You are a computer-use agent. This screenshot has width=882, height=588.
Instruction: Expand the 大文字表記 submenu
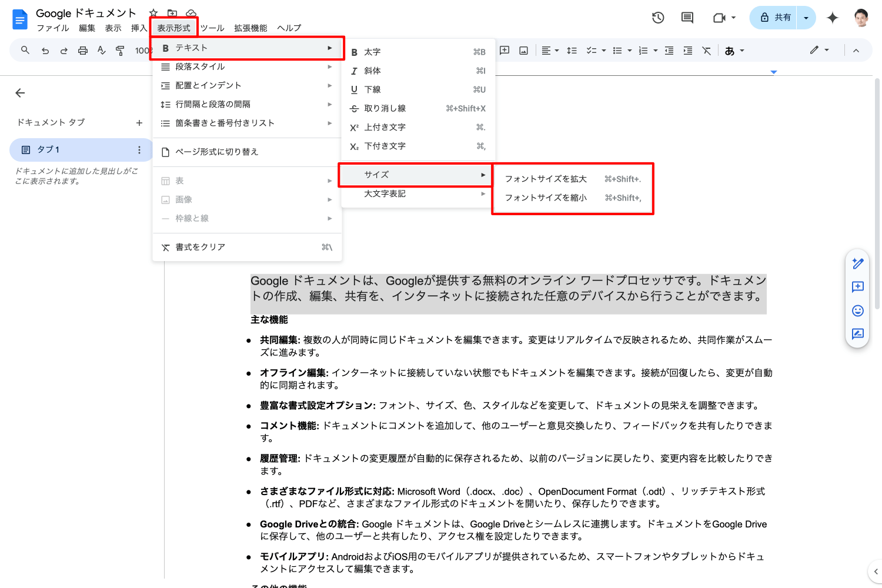click(x=419, y=193)
